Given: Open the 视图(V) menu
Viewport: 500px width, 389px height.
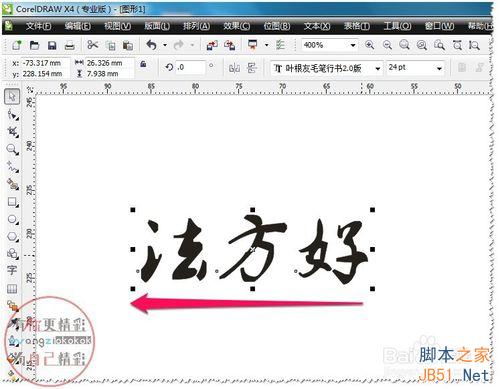Looking at the screenshot, I should coord(117,26).
